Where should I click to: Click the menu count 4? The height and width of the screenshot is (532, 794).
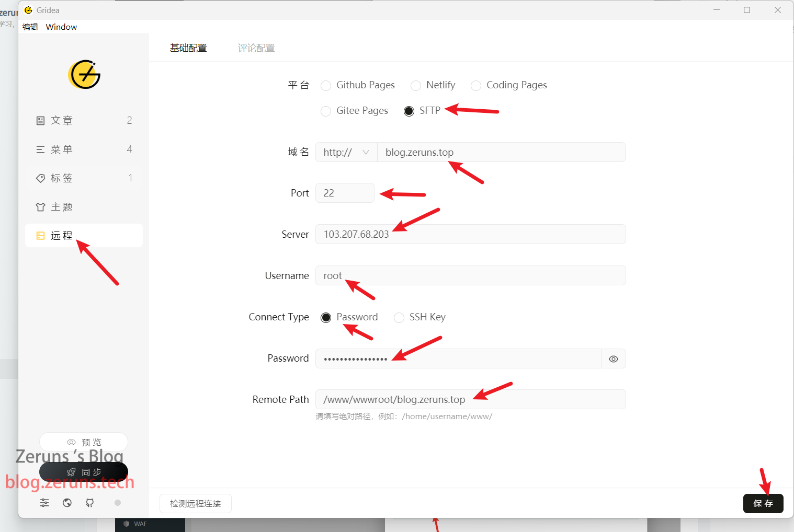pos(129,149)
